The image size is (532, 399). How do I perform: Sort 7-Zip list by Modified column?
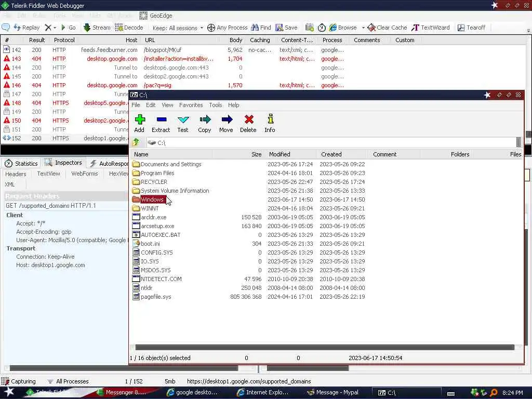tap(291, 154)
